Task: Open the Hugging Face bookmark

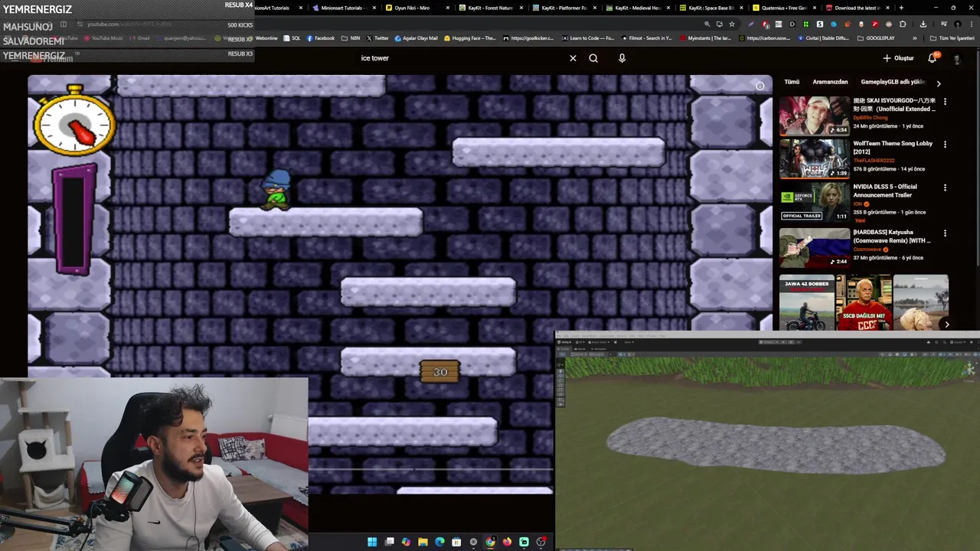Action: tap(470, 38)
